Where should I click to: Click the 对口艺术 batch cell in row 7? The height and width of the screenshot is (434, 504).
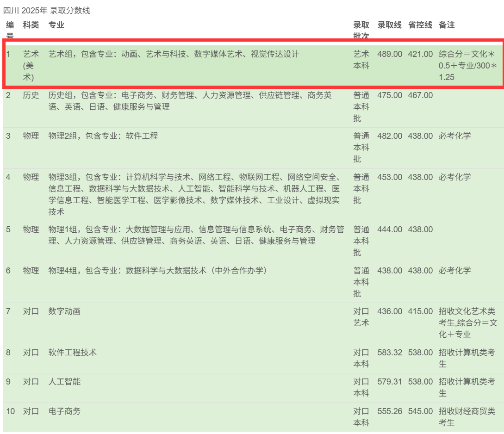click(361, 317)
